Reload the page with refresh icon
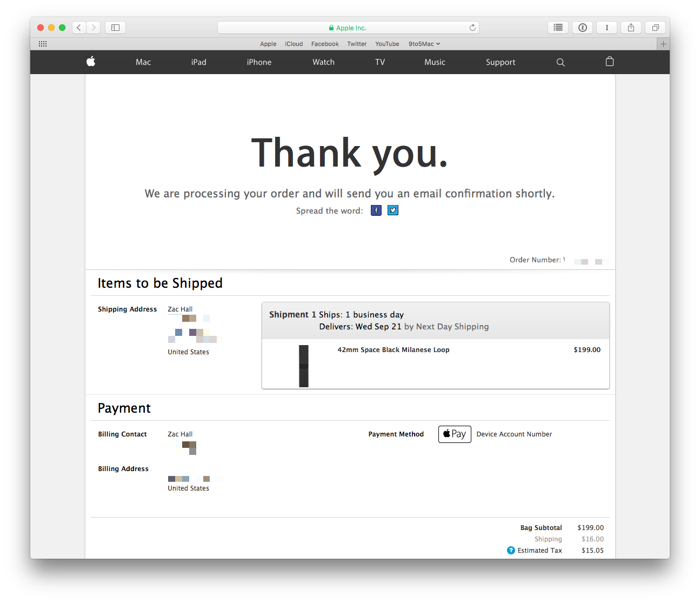 point(472,28)
